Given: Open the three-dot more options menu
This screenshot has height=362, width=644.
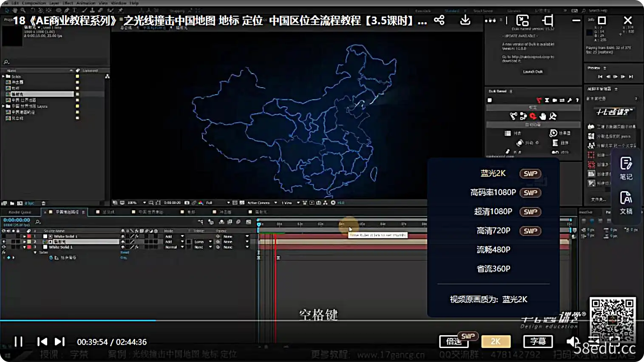Looking at the screenshot, I should [x=490, y=20].
